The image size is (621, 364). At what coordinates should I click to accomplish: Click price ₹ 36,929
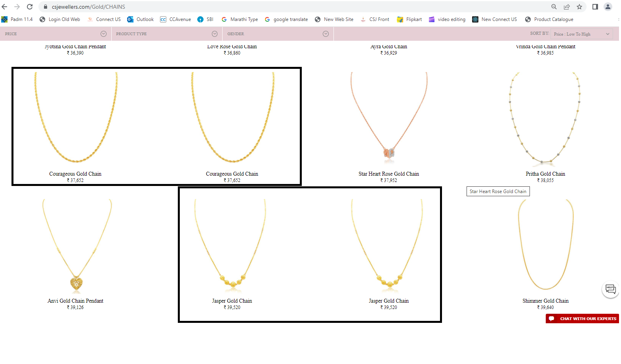(x=389, y=53)
